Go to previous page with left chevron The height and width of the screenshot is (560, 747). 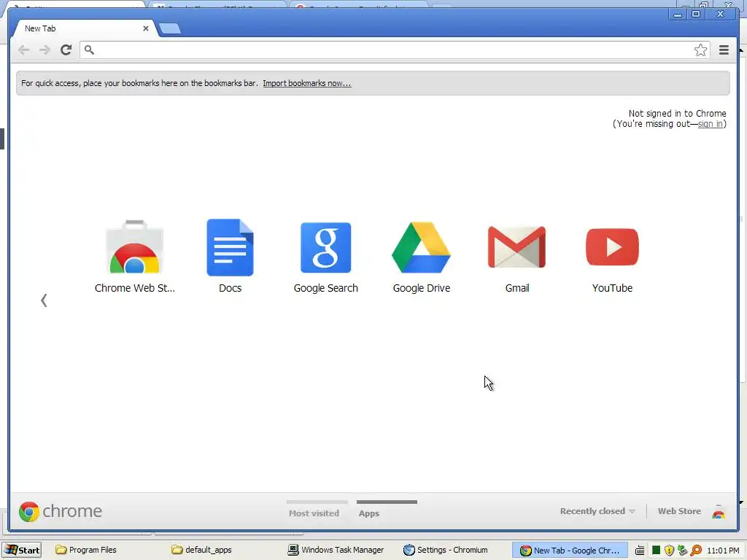(44, 300)
